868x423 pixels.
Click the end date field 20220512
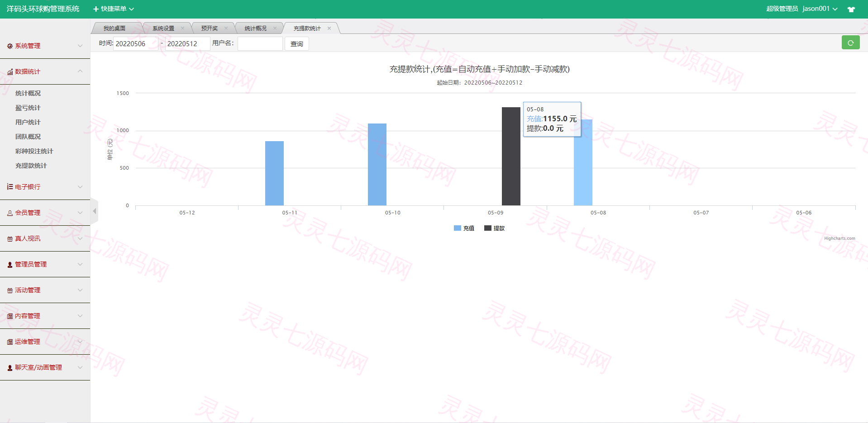pos(187,44)
